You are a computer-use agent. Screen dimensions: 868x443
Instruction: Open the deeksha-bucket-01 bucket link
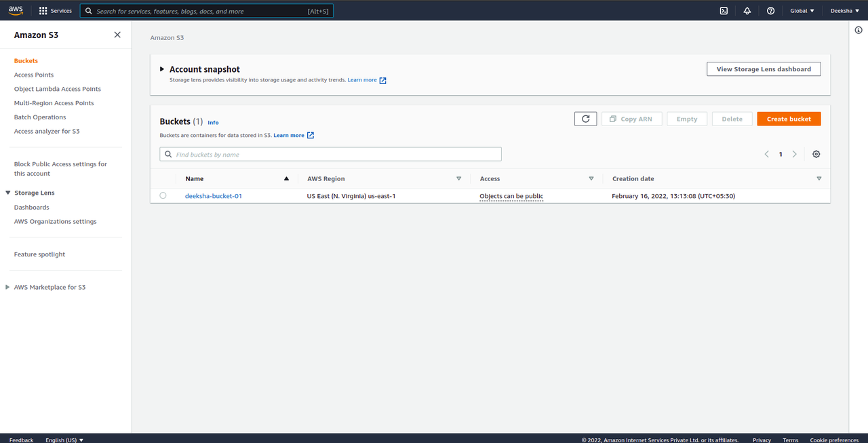214,196
